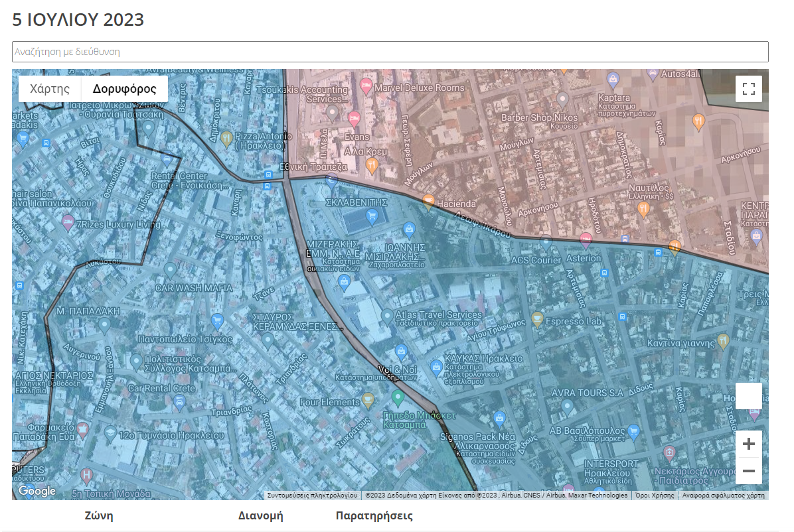Click the AB Βασιλόπουλος supermarket marker
Viewport: 794px width, 532px height.
coord(633,431)
